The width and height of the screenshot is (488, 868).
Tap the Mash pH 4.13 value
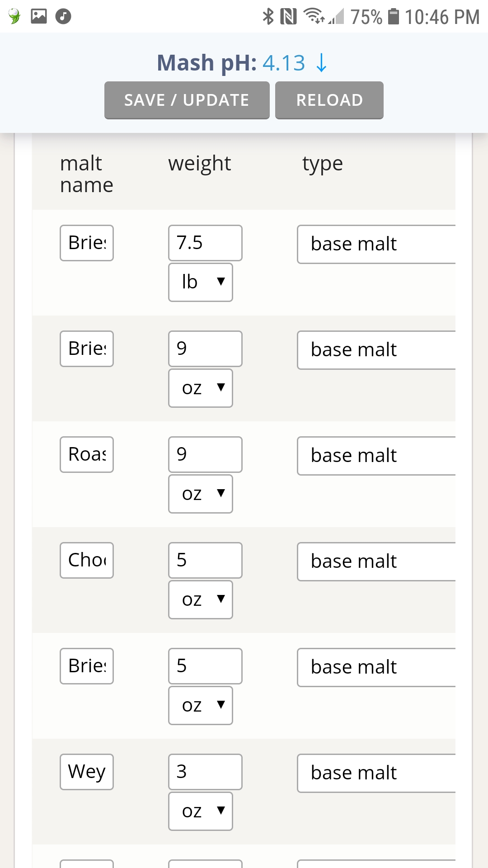pyautogui.click(x=284, y=63)
